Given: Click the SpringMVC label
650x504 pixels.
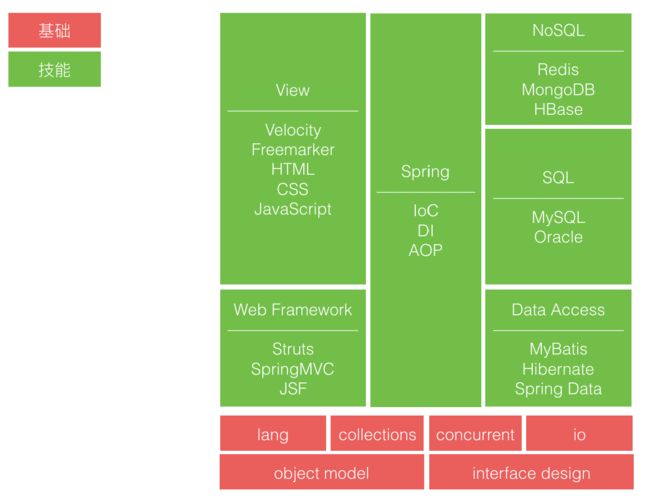Looking at the screenshot, I should point(293,369).
